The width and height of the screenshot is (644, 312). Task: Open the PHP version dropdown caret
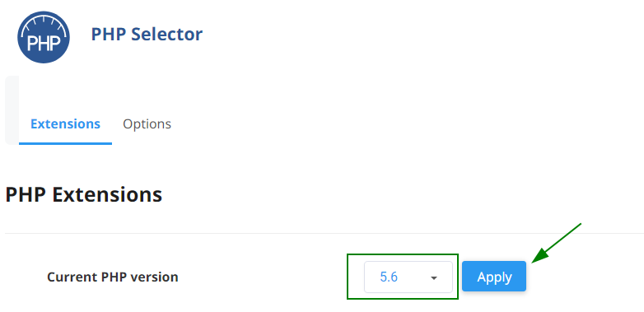click(434, 278)
